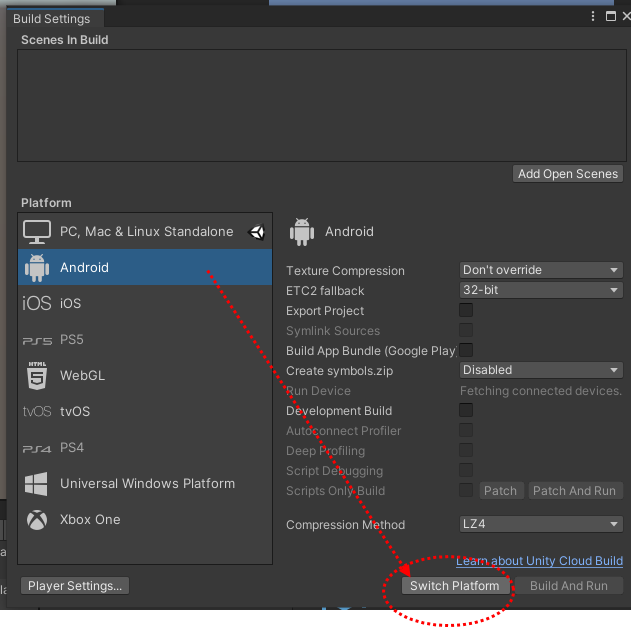Select the tvOS platform label
Screen dimensions: 631x627
75,411
